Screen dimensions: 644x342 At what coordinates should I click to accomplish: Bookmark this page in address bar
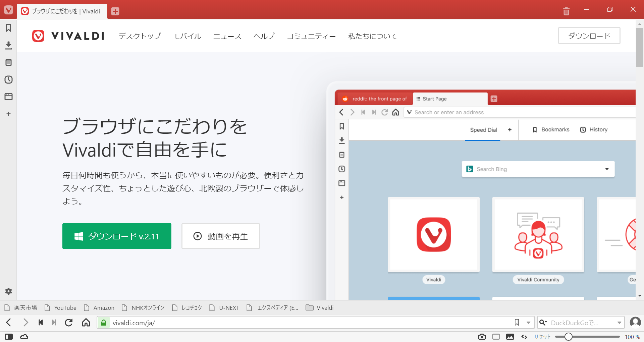(x=517, y=323)
